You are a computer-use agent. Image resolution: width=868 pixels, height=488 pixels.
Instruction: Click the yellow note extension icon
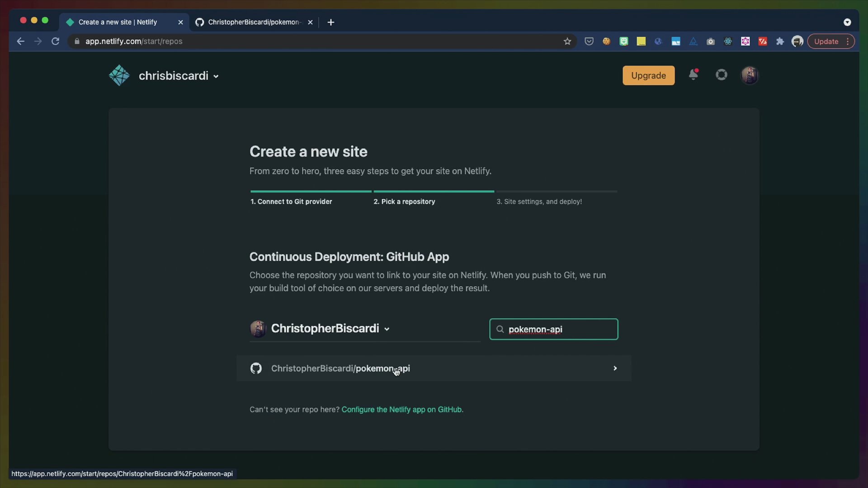click(641, 41)
